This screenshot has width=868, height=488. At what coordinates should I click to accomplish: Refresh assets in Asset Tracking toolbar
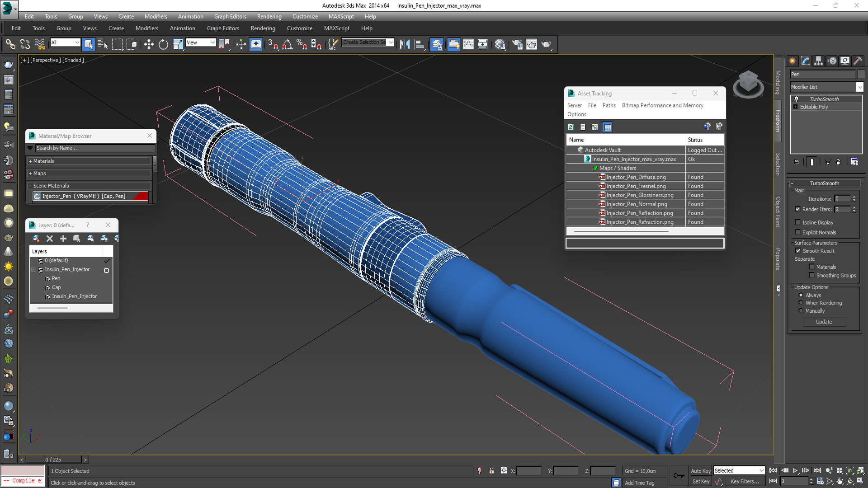pos(571,127)
